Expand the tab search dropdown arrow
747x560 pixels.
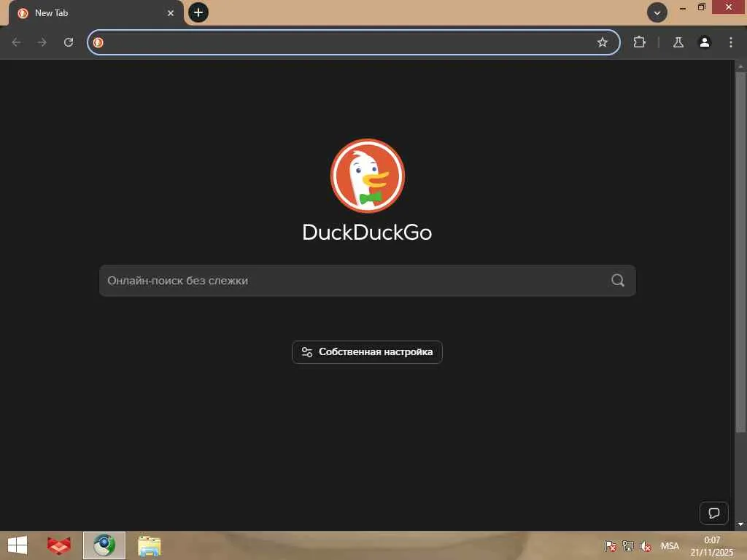tap(657, 12)
